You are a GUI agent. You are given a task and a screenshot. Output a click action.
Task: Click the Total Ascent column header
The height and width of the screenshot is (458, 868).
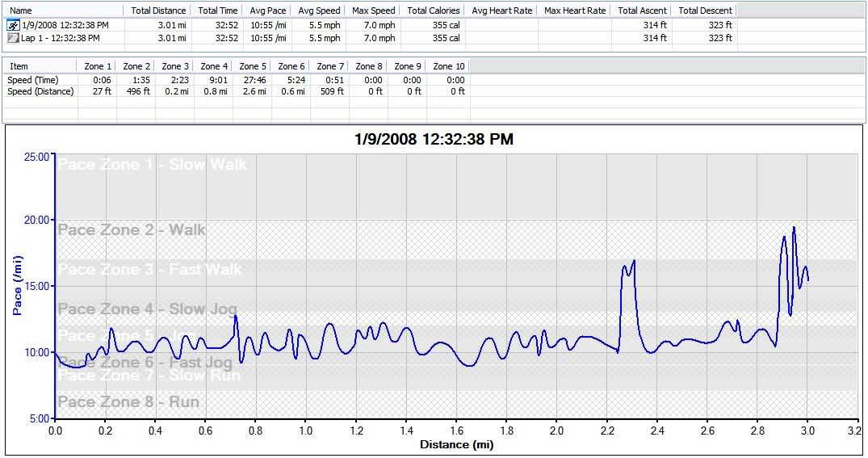pyautogui.click(x=642, y=11)
